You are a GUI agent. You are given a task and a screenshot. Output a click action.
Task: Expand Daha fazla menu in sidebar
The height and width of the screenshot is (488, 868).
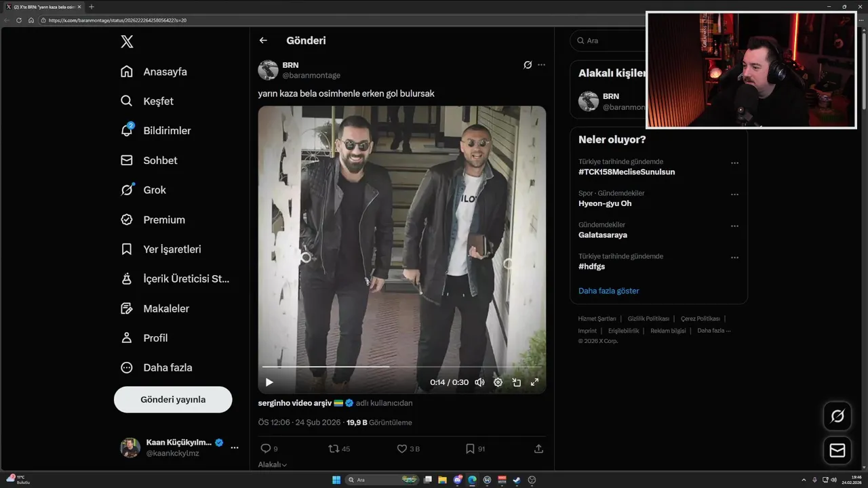coord(156,367)
